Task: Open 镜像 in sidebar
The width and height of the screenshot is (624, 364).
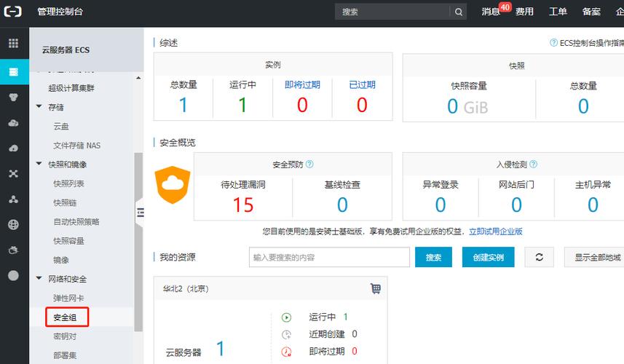Action: click(61, 260)
